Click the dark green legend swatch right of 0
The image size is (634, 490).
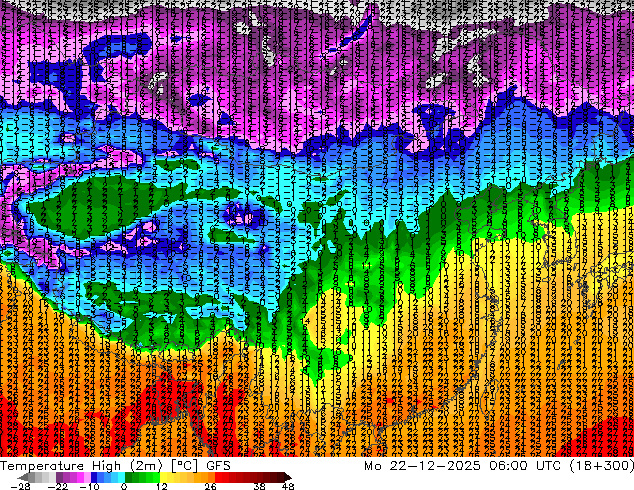click(129, 477)
